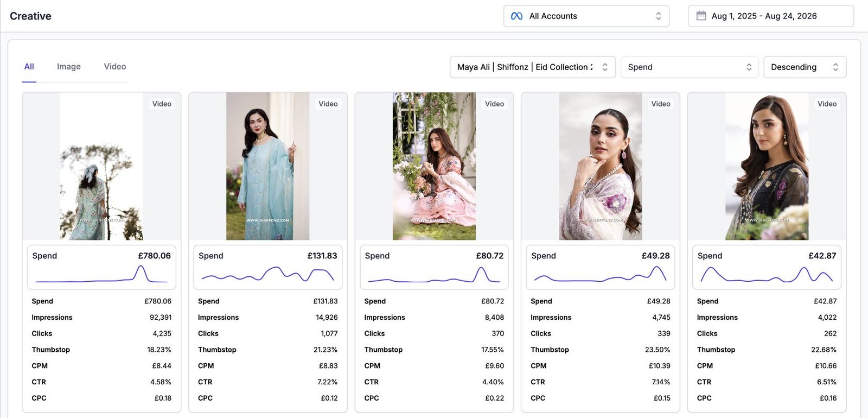The image size is (868, 418).
Task: Click the Impressions value 14,926
Action: point(327,318)
